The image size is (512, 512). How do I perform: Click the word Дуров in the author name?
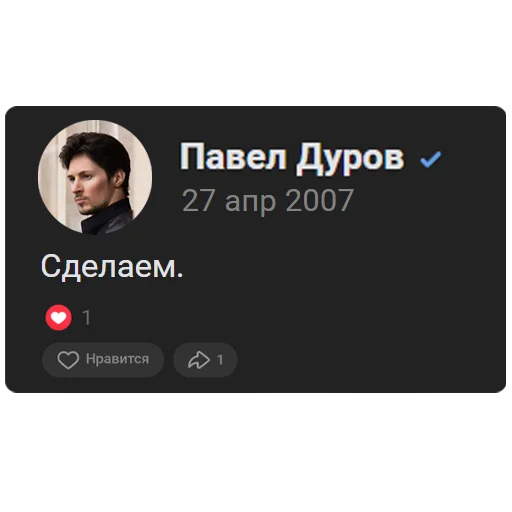tap(350, 159)
